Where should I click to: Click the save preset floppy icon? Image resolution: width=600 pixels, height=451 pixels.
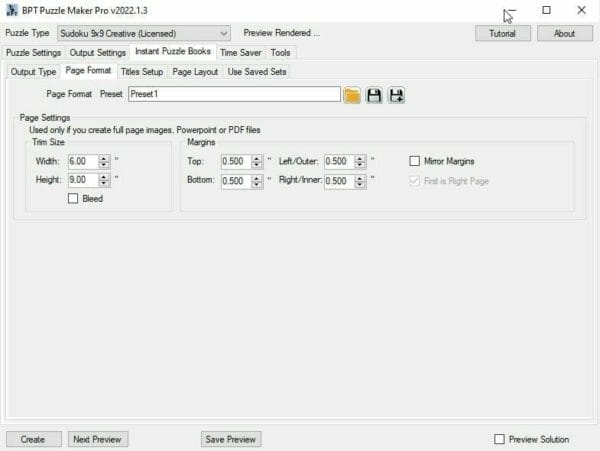[374, 95]
